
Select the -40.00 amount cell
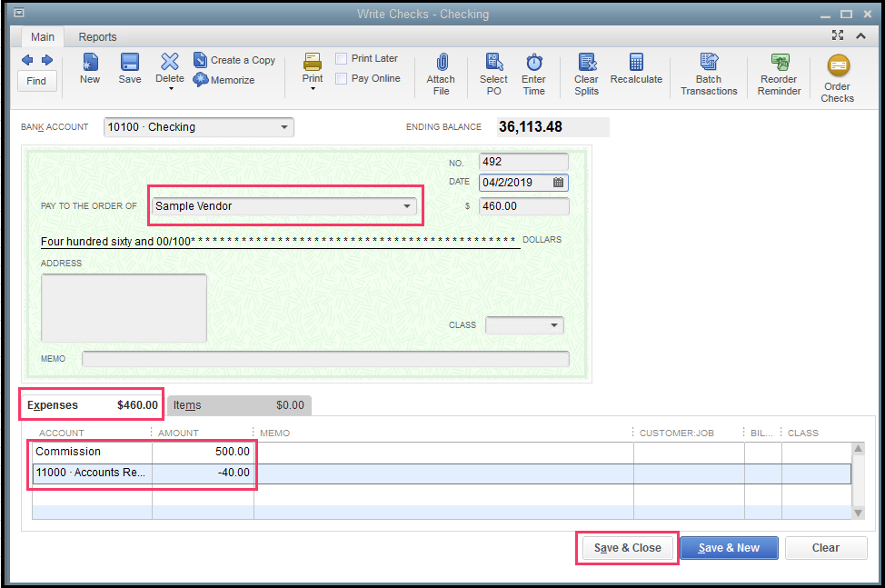pos(203,473)
